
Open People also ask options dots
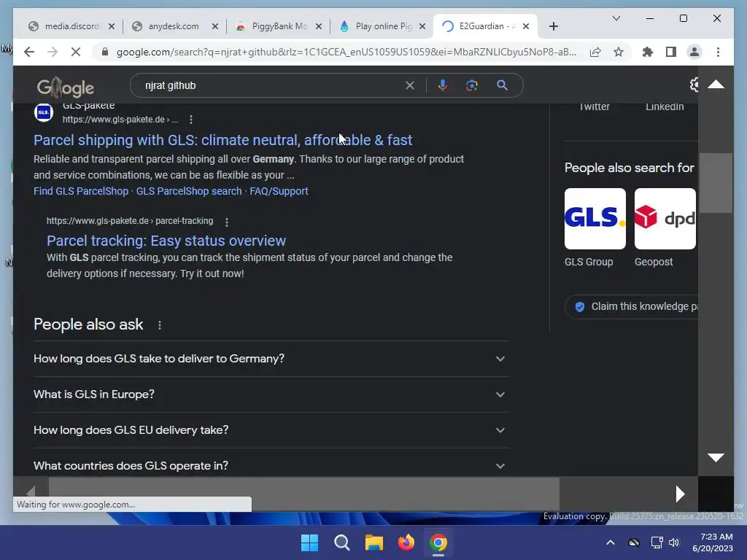(x=160, y=325)
